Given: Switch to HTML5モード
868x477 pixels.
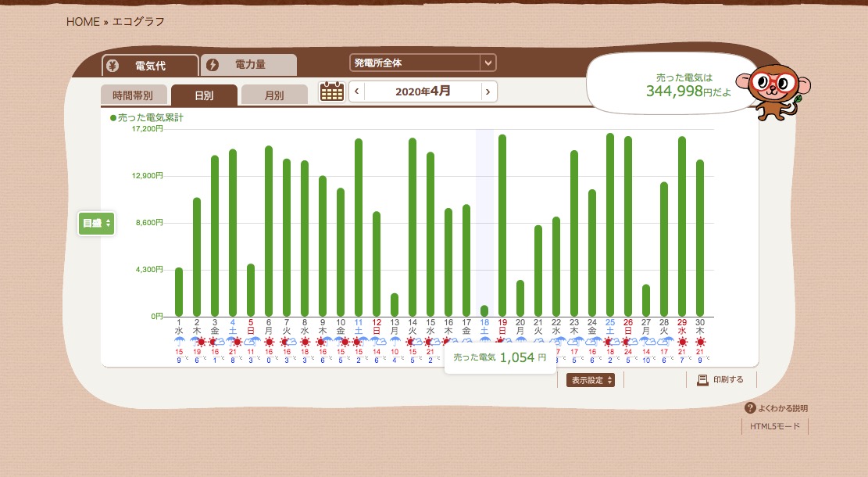Looking at the screenshot, I should tap(774, 427).
